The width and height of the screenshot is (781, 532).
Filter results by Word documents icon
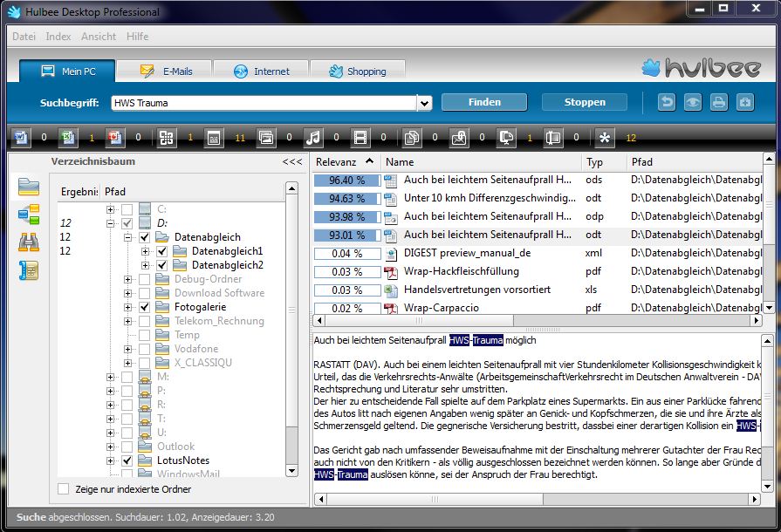pos(22,137)
